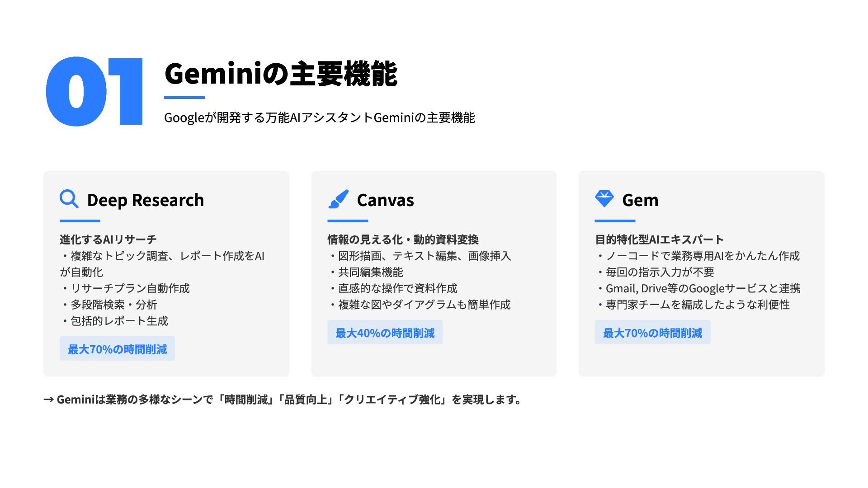Viewport: 868px width, 488px height.
Task: Click the Gmail, Drive等のGoogleサービスと連携 bullet
Action: click(698, 288)
